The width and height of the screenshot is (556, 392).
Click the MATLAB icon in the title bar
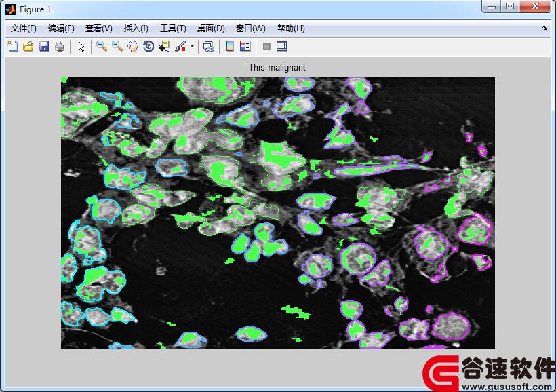11,9
